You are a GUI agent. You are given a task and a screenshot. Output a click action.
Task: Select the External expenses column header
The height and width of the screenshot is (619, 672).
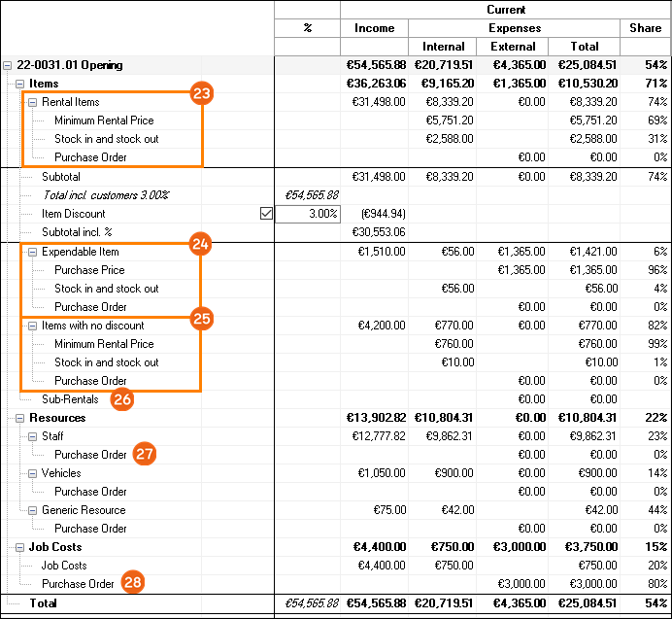(513, 47)
